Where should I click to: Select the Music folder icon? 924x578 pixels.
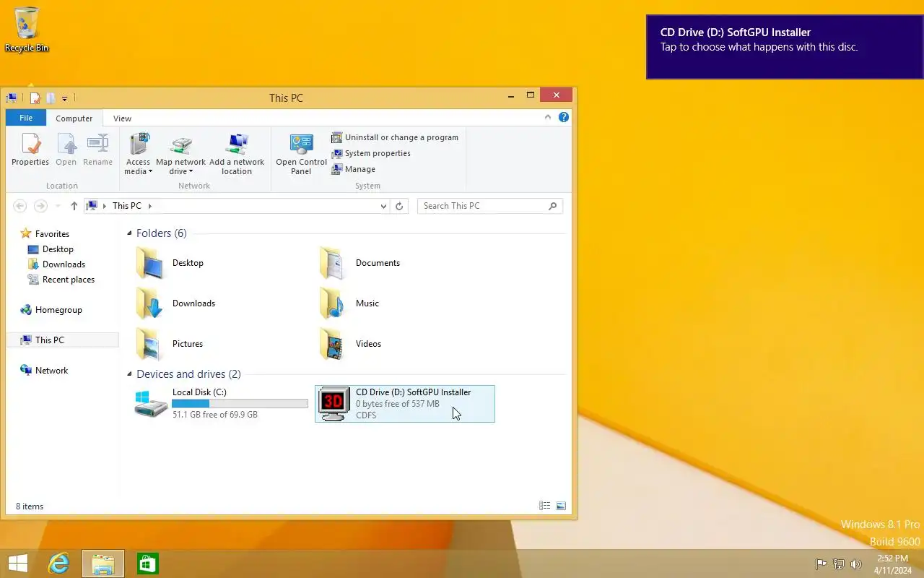(x=334, y=303)
